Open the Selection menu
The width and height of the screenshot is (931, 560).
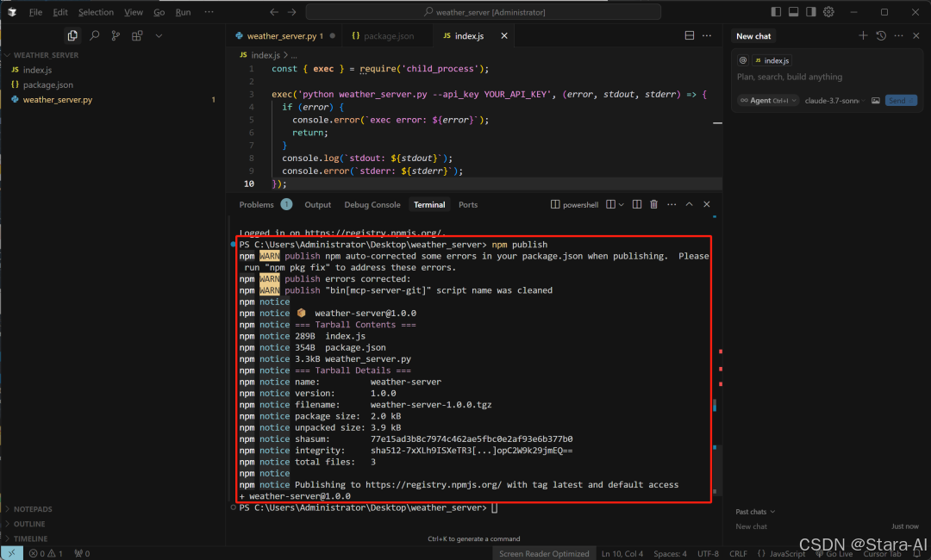click(x=96, y=12)
